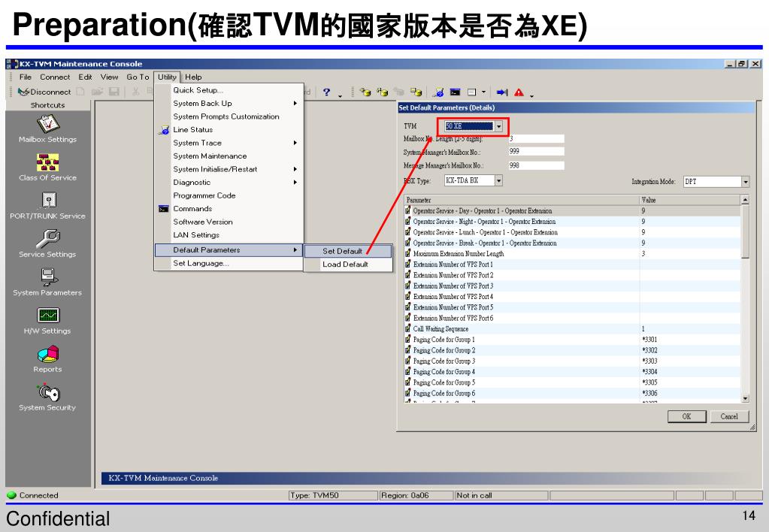This screenshot has width=769, height=532.
Task: Choose Load Default submenu item
Action: (348, 264)
